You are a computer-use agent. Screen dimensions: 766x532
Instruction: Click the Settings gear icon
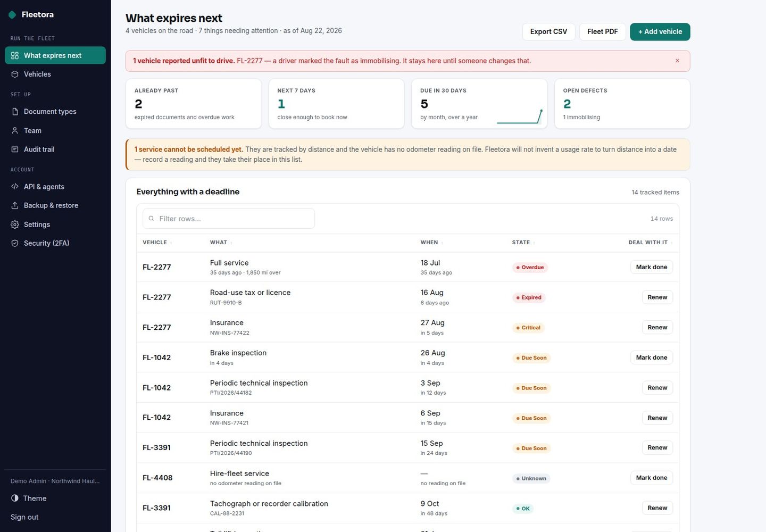point(15,225)
